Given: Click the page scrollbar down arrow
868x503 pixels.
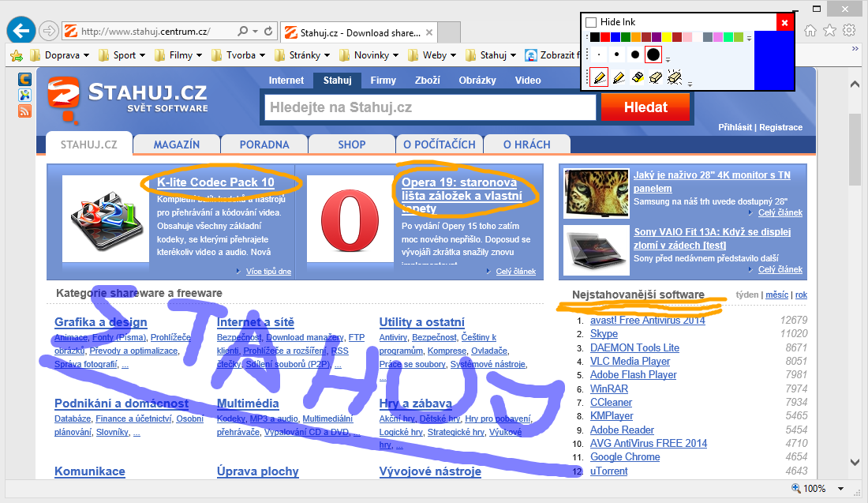Looking at the screenshot, I should click(855, 462).
